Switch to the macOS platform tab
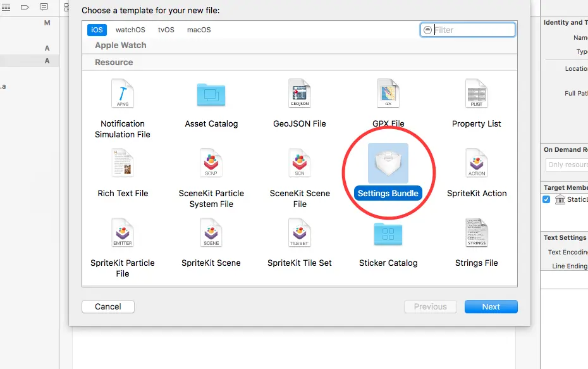This screenshot has height=369, width=588. (x=199, y=30)
